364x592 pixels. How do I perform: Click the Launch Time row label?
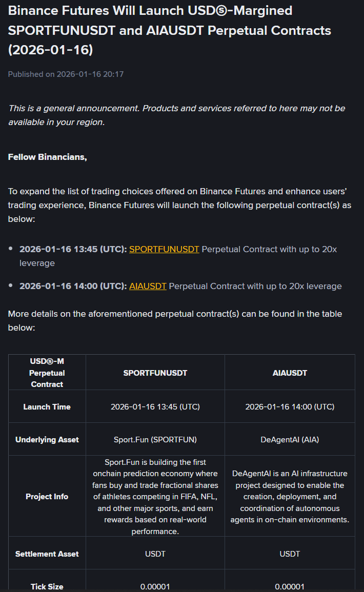tap(47, 407)
